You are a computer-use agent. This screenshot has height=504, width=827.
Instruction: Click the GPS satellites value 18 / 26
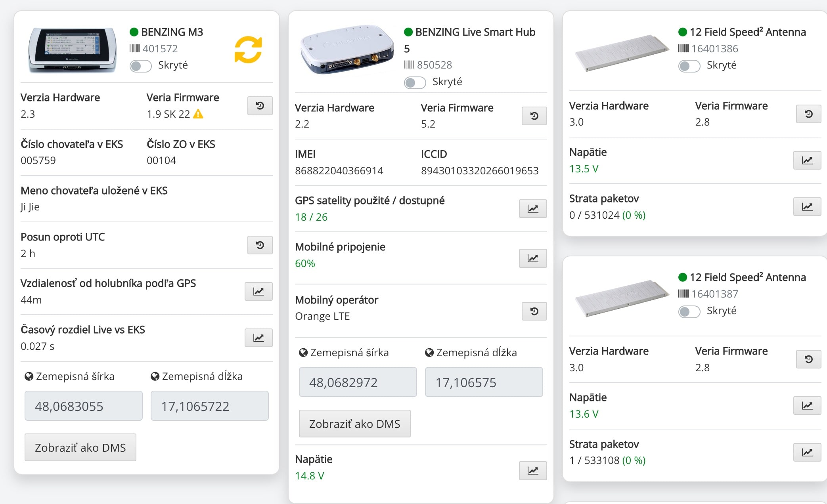pos(311,217)
